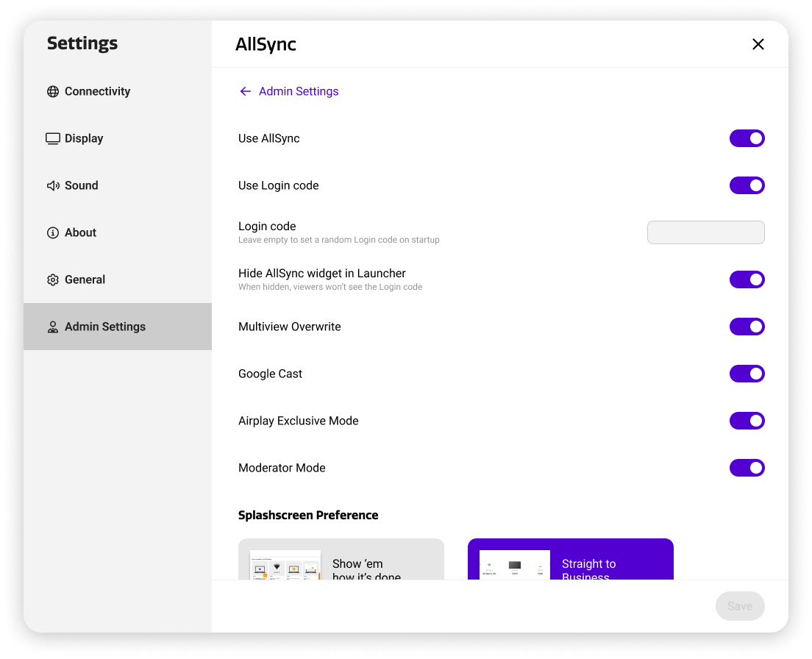Screen dimensions: 812x659
Task: Disable the Use AllSync toggle
Action: pos(747,138)
